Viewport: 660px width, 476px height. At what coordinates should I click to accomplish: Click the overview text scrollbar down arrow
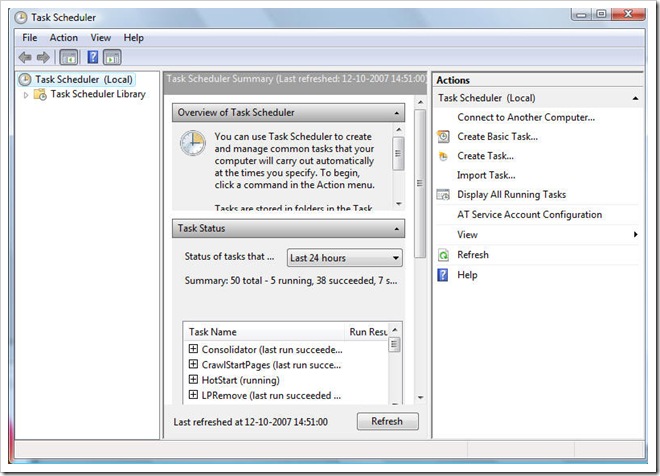[x=399, y=204]
